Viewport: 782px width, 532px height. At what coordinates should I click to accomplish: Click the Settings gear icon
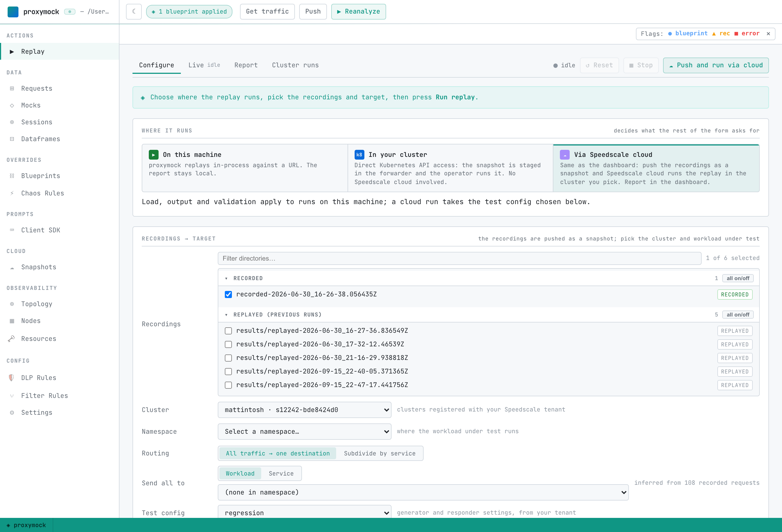(12, 413)
